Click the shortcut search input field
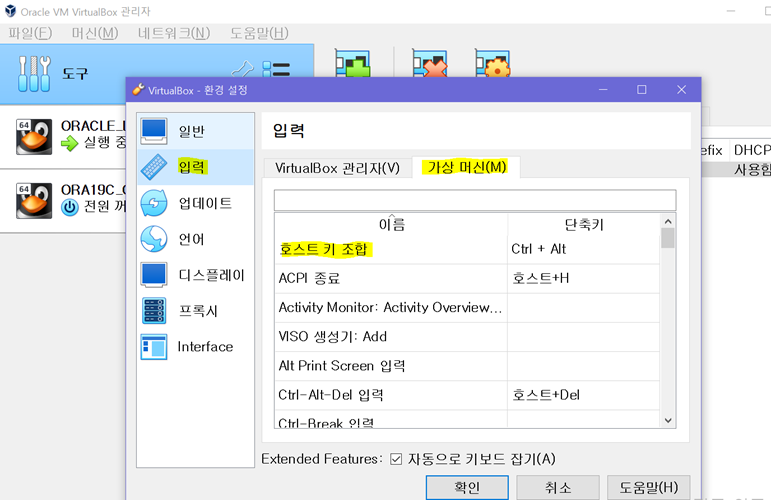The height and width of the screenshot is (500, 771). 475,200
